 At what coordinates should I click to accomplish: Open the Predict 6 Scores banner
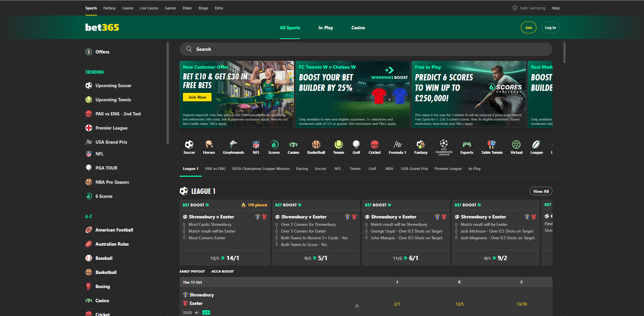(x=469, y=95)
